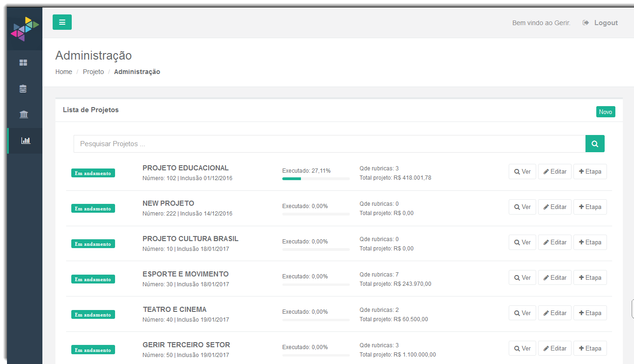The width and height of the screenshot is (634, 364).
Task: Click the Gerir logo in the sidebar
Action: (x=25, y=29)
